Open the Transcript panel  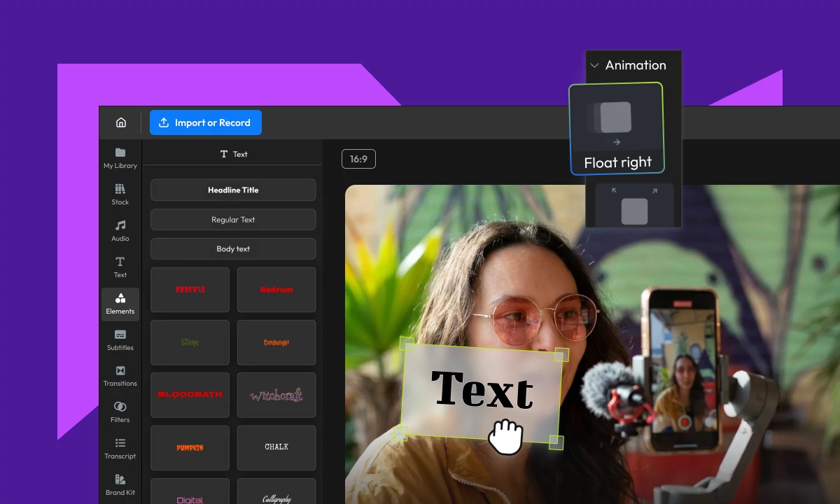click(x=120, y=449)
